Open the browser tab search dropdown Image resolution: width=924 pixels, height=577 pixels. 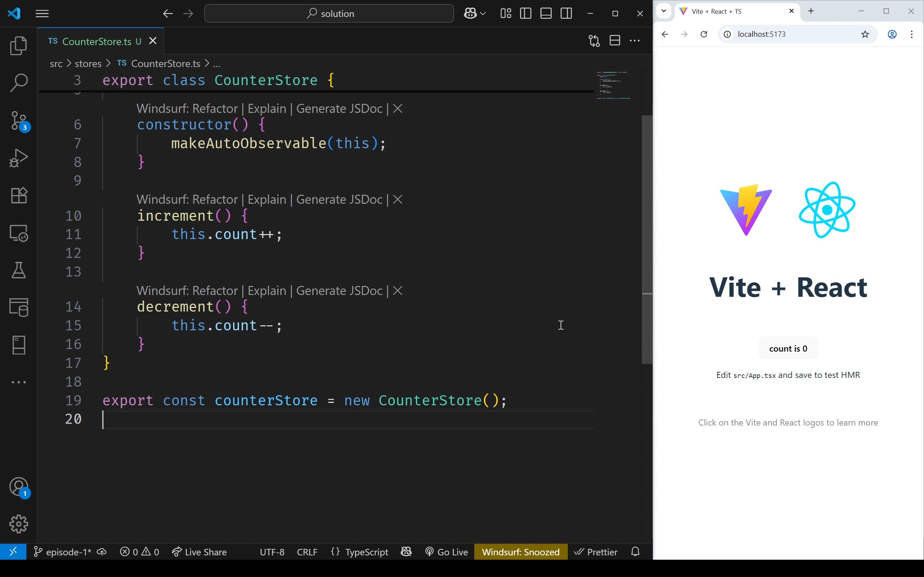tap(664, 11)
